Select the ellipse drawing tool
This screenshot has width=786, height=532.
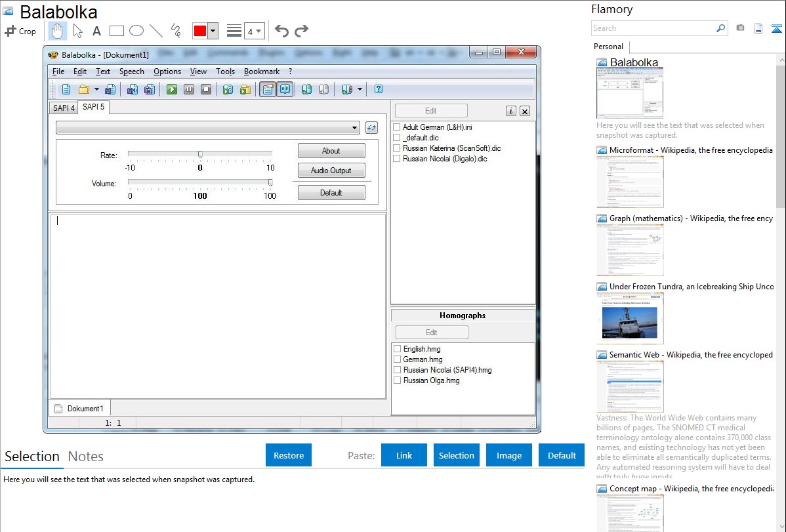point(136,31)
